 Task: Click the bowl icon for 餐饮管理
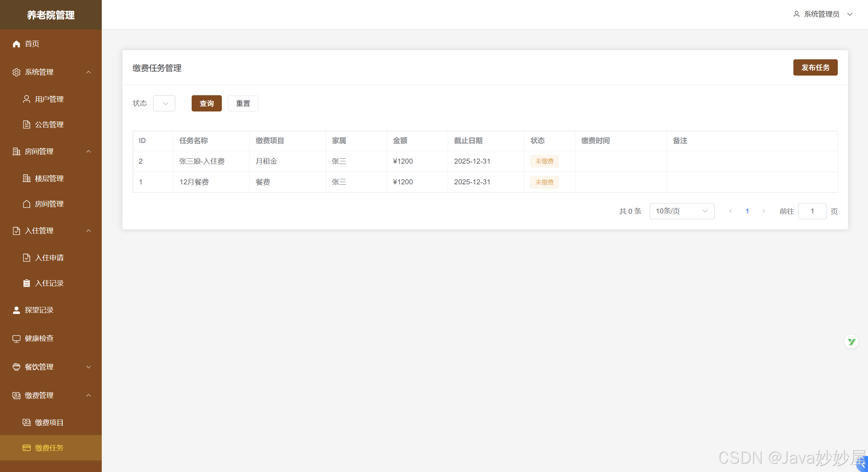(16, 367)
